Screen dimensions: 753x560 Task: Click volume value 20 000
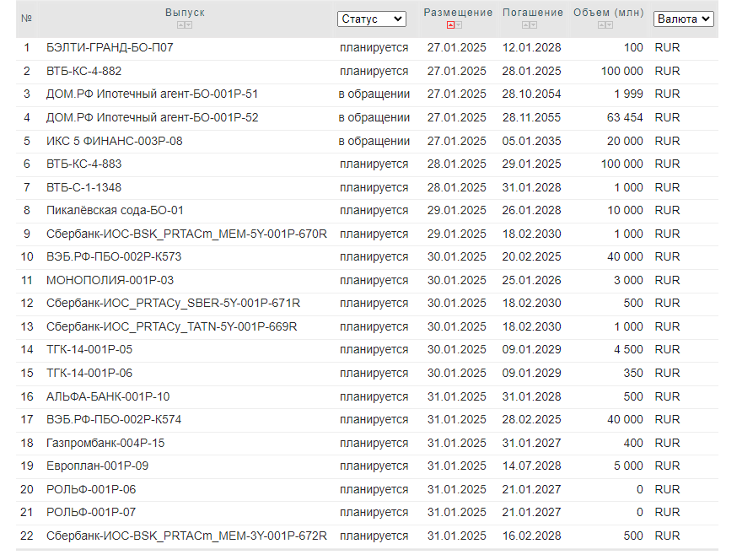tap(625, 141)
